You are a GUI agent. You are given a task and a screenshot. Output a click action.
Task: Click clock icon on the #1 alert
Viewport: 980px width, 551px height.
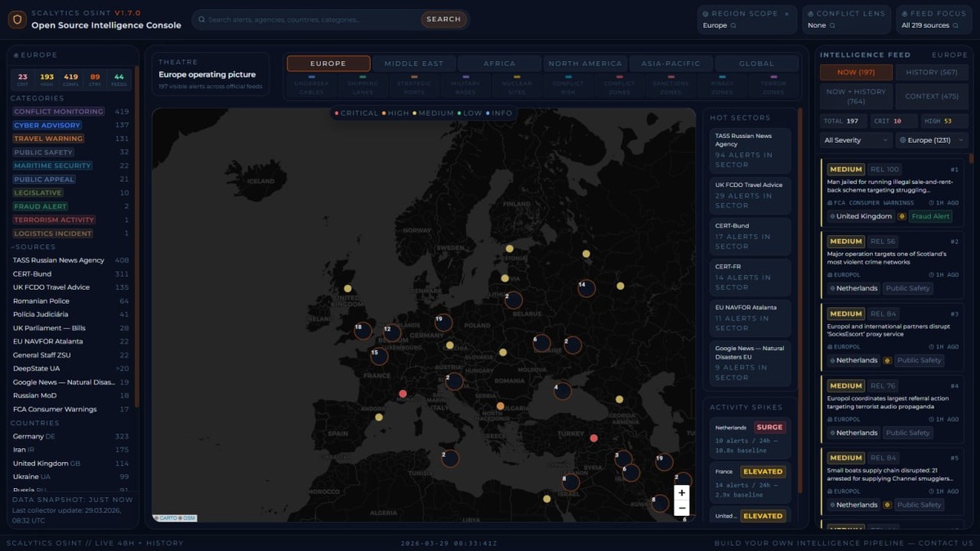click(x=932, y=202)
